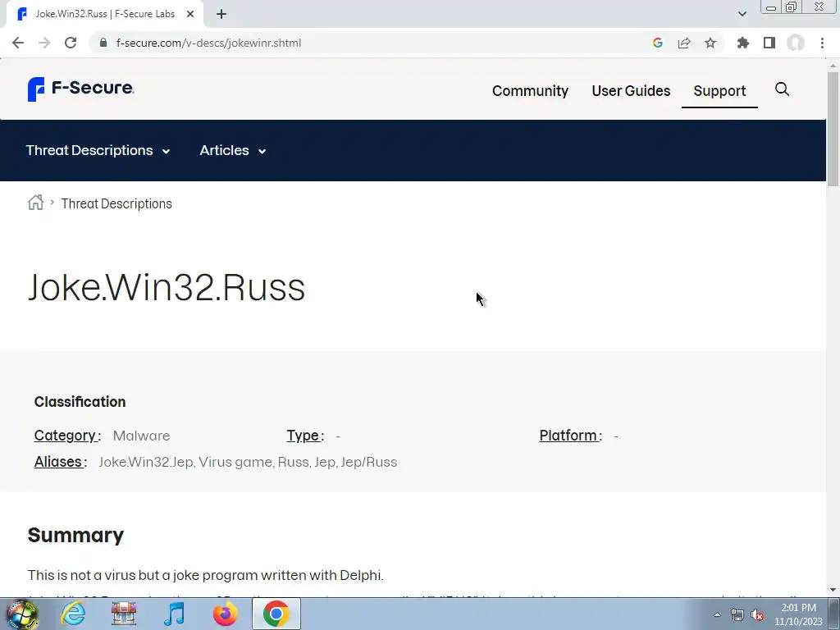Click the browser Forward arrow
This screenshot has width=840, height=630.
coord(44,43)
